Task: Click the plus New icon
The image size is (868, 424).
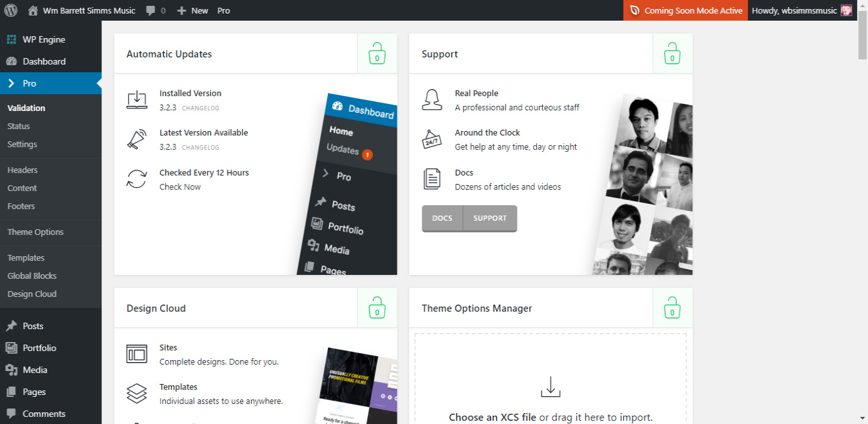Action: 181,11
